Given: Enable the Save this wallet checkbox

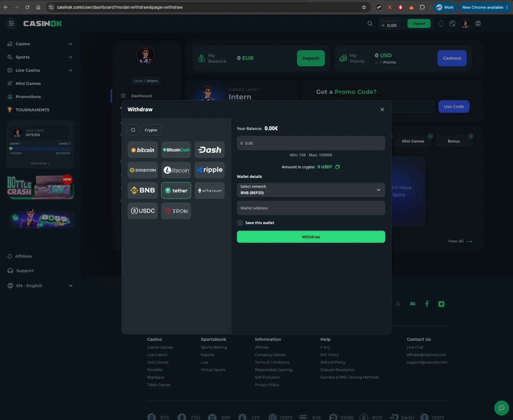Looking at the screenshot, I should pyautogui.click(x=240, y=223).
